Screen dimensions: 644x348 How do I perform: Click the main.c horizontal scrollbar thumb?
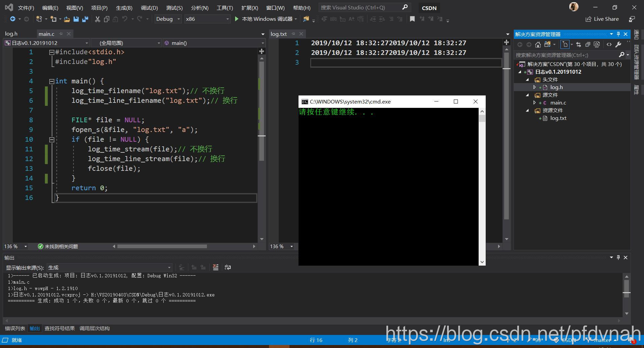[x=162, y=247]
